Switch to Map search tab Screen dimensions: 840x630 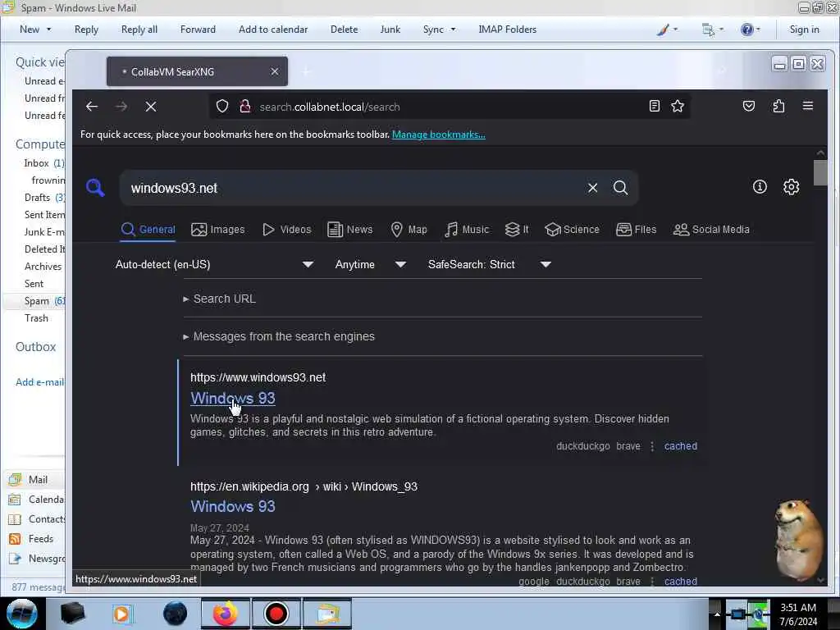coord(409,230)
